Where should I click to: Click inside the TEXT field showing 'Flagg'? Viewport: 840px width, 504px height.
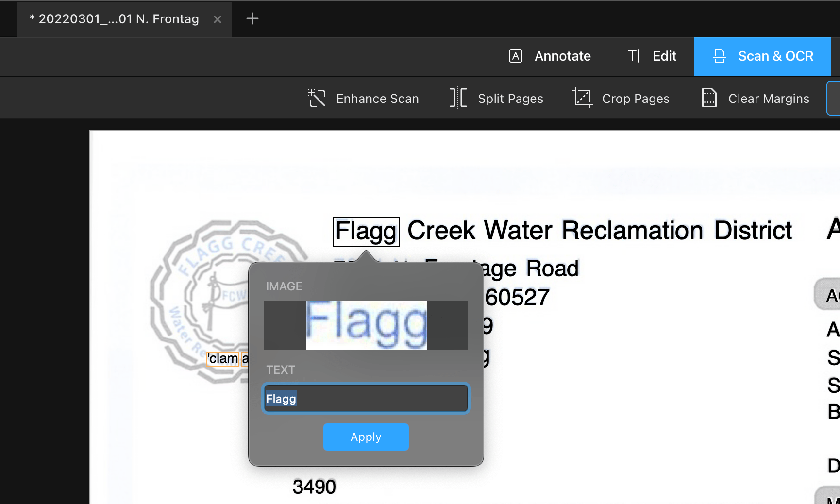[366, 398]
